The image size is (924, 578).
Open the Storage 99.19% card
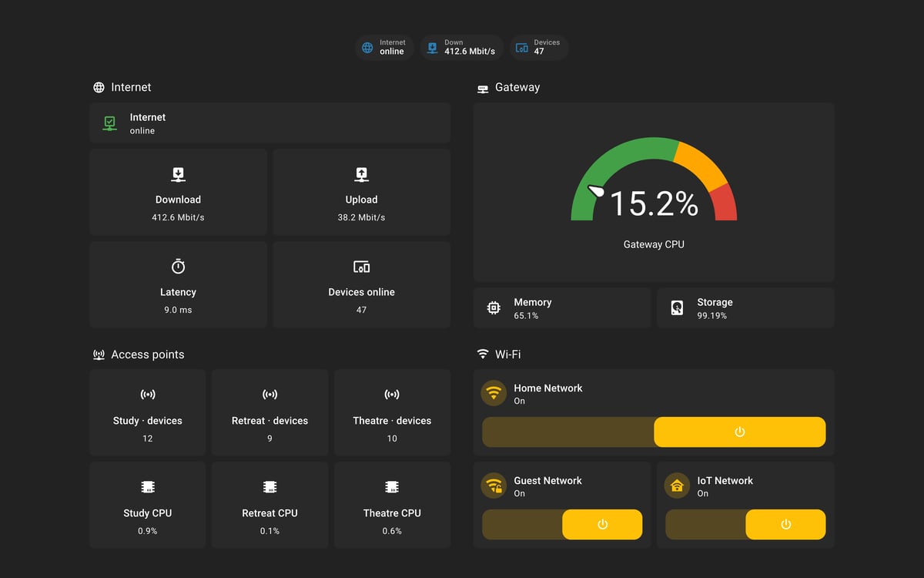(745, 308)
